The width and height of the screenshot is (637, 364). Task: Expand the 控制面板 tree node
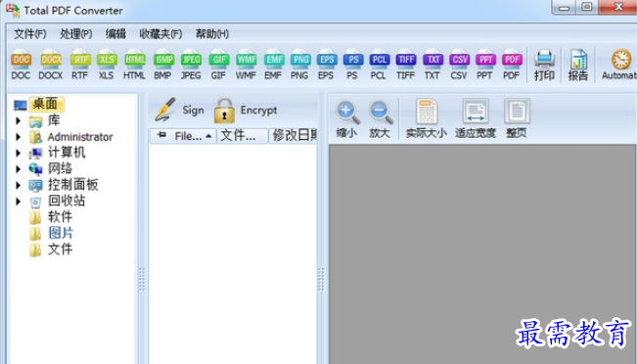(18, 185)
